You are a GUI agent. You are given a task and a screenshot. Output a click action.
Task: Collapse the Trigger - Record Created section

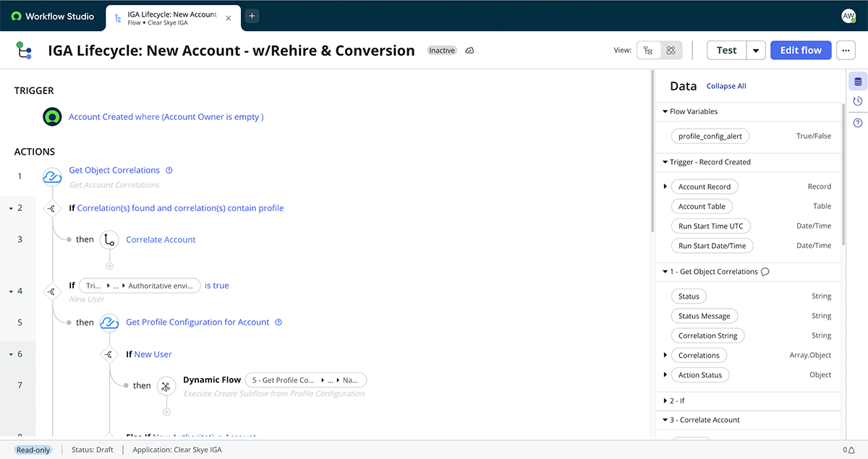point(665,162)
